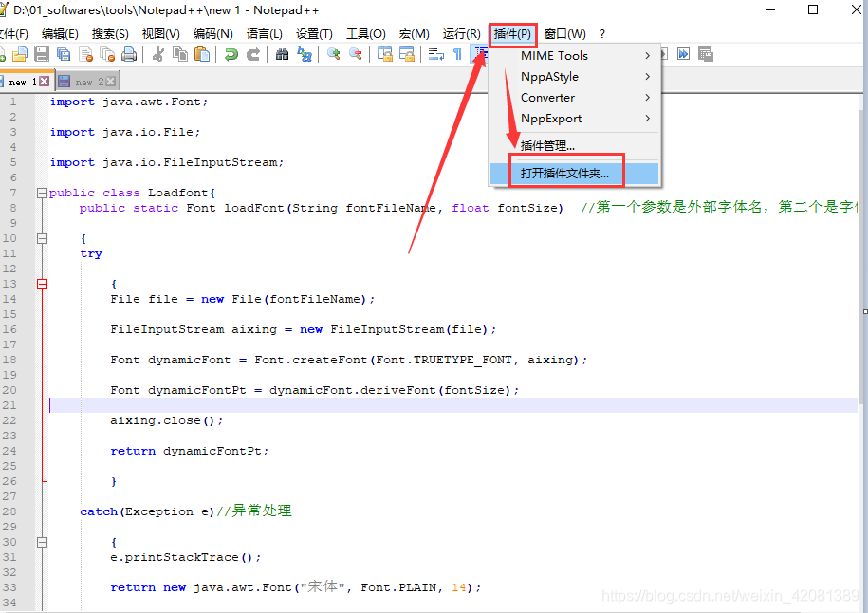
Task: Open Replace dialog toolbar icon
Action: coord(305,54)
